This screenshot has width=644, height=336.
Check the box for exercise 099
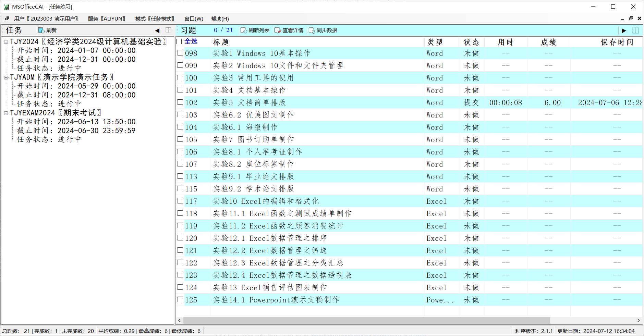click(180, 65)
